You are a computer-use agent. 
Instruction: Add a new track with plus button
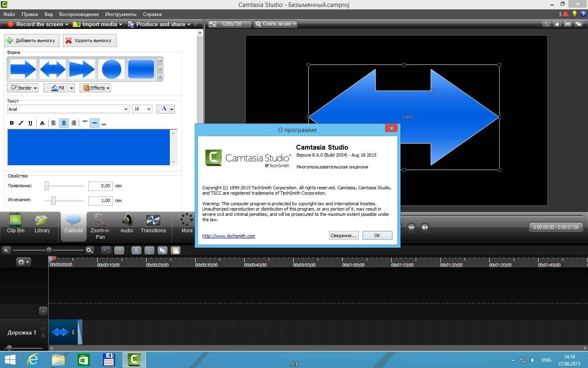pos(43,311)
